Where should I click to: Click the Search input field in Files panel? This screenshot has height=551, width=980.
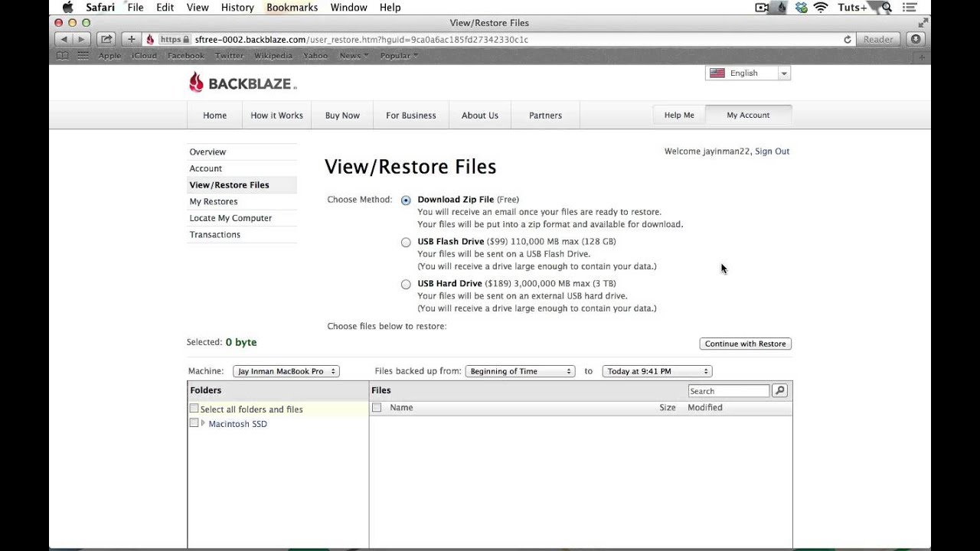[728, 391]
